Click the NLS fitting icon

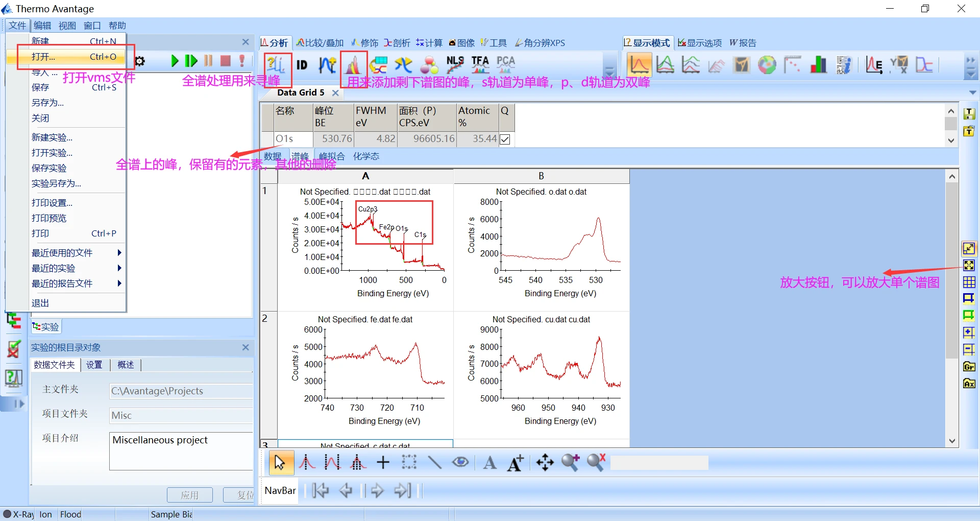click(x=455, y=65)
